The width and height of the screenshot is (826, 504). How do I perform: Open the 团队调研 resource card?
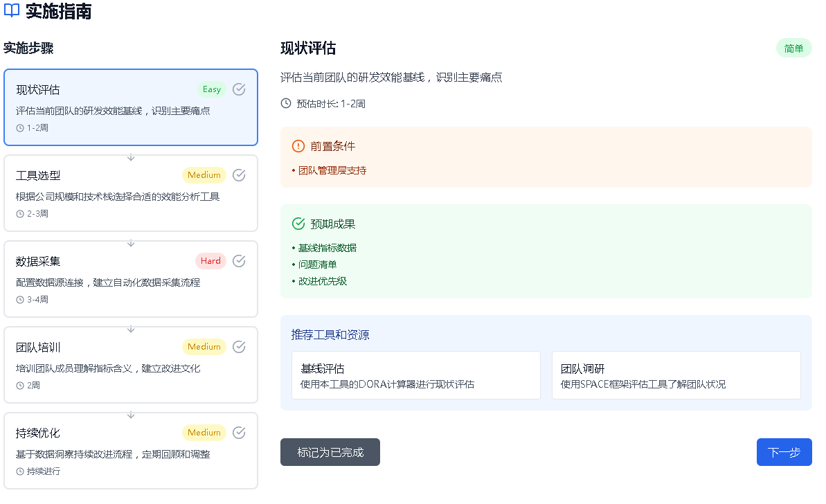(676, 375)
